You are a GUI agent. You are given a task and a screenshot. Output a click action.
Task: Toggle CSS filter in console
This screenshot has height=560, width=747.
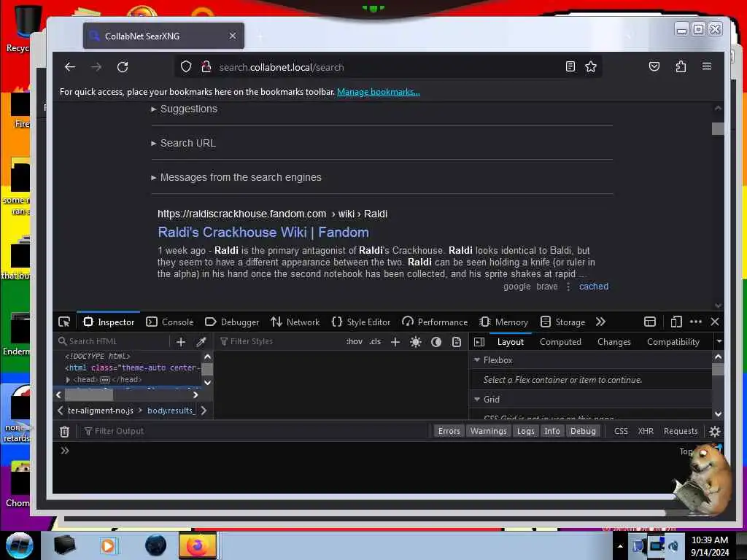click(621, 431)
